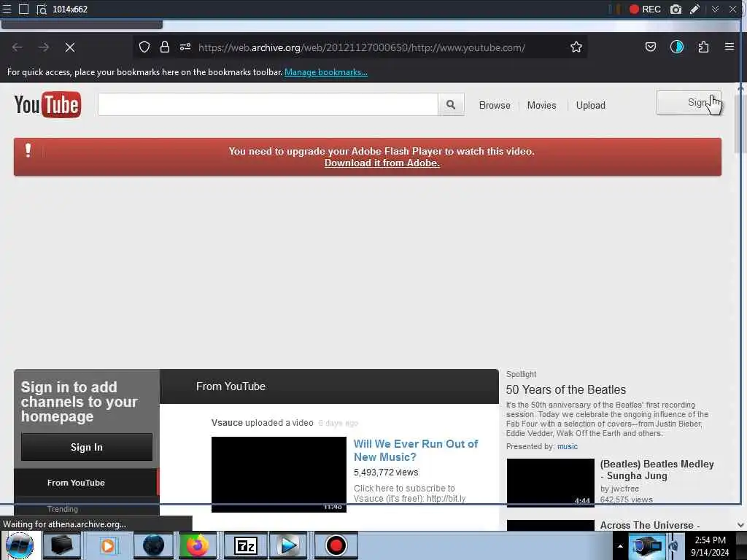Bookmark this page with the star icon

[x=576, y=47]
